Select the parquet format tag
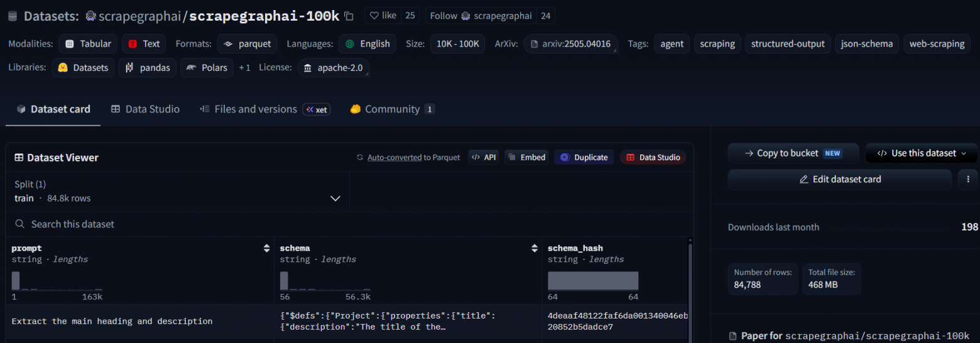The image size is (980, 343). [x=248, y=43]
